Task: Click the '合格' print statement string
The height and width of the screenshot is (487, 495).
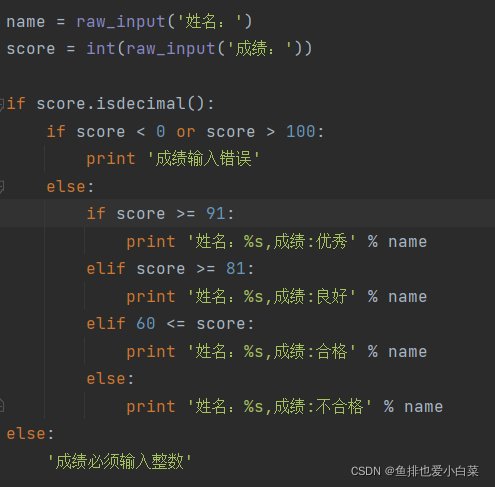Action: pos(272,351)
